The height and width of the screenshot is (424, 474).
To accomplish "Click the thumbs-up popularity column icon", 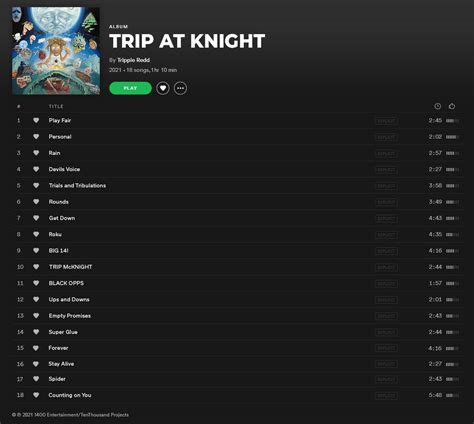I will click(x=452, y=106).
